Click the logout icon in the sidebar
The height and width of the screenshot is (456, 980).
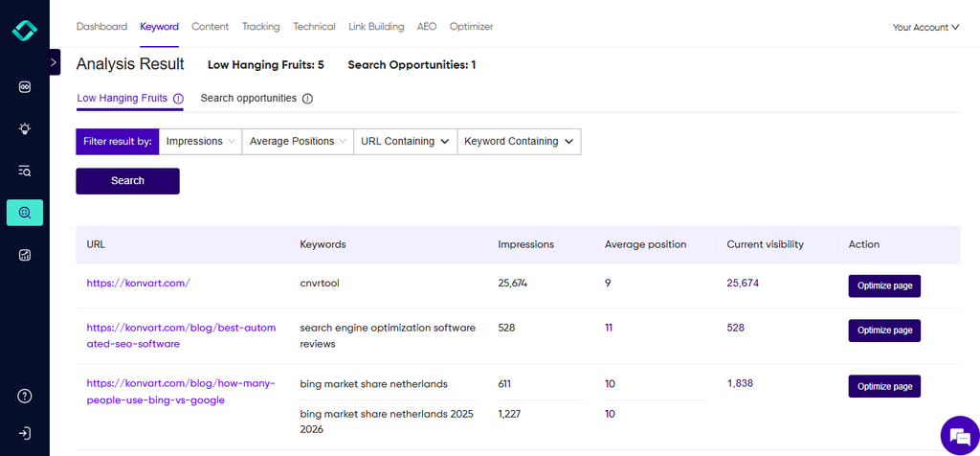24,433
